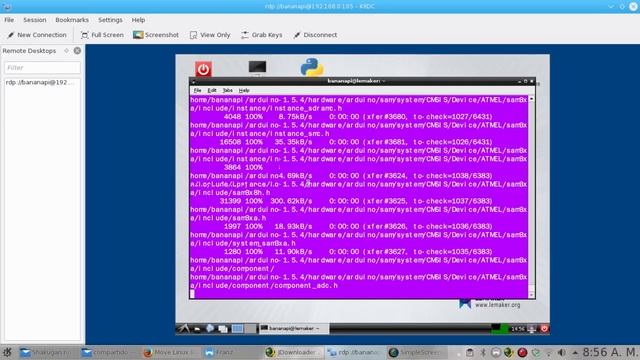Open the KDE application launcher
The height and width of the screenshot is (360, 640).
click(x=7, y=352)
